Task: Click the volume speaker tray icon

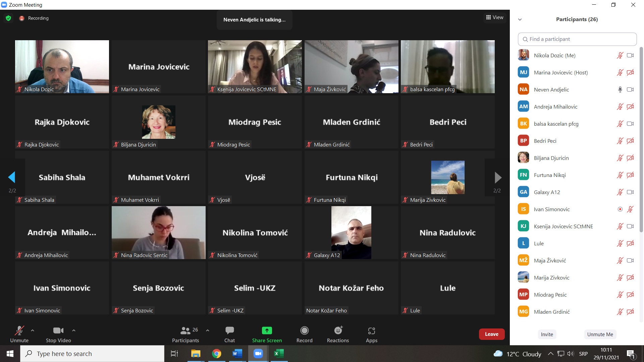Action: point(571,354)
